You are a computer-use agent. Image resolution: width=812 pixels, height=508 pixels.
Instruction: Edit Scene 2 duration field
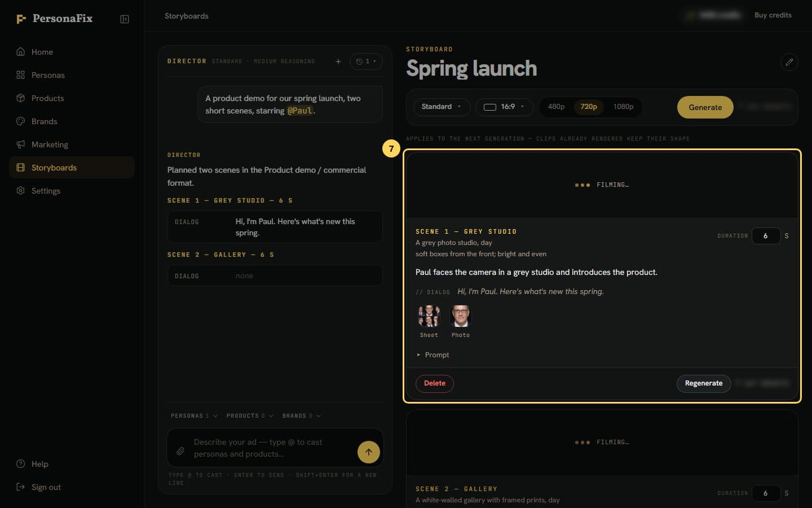point(766,493)
